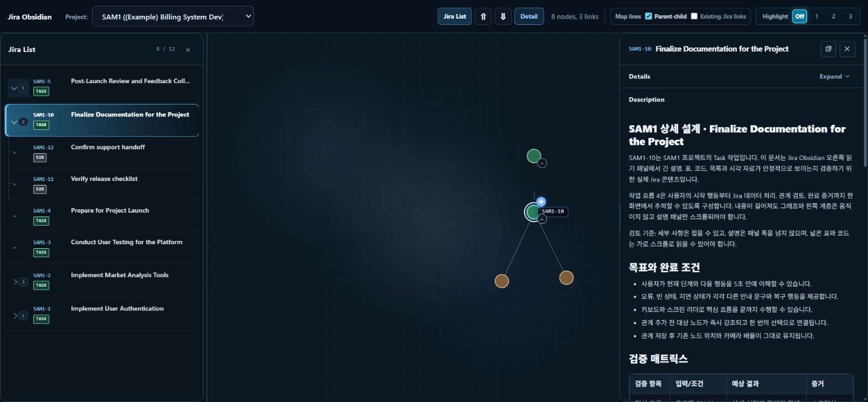The height and width of the screenshot is (402, 868).
Task: Click TASK badge of SAM1-10
Action: 41,125
